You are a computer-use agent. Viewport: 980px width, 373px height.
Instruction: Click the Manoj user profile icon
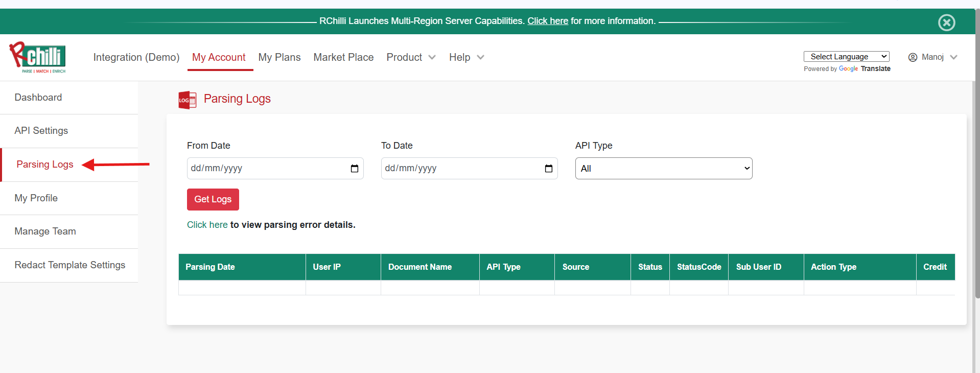(x=913, y=57)
